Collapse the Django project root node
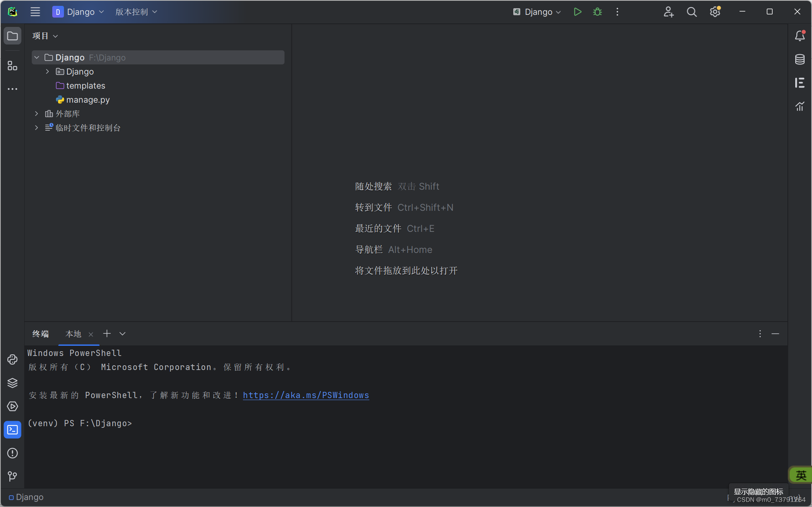 (36, 57)
